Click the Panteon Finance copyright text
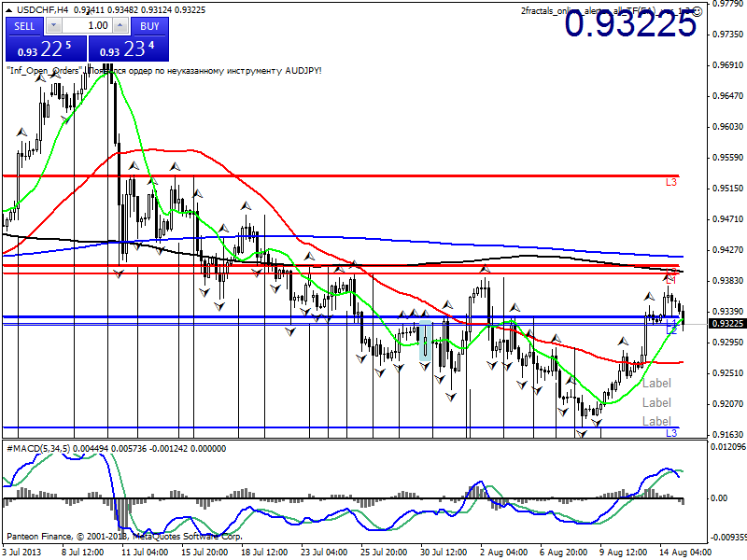Screen dimensions: 747x560 coord(125,537)
